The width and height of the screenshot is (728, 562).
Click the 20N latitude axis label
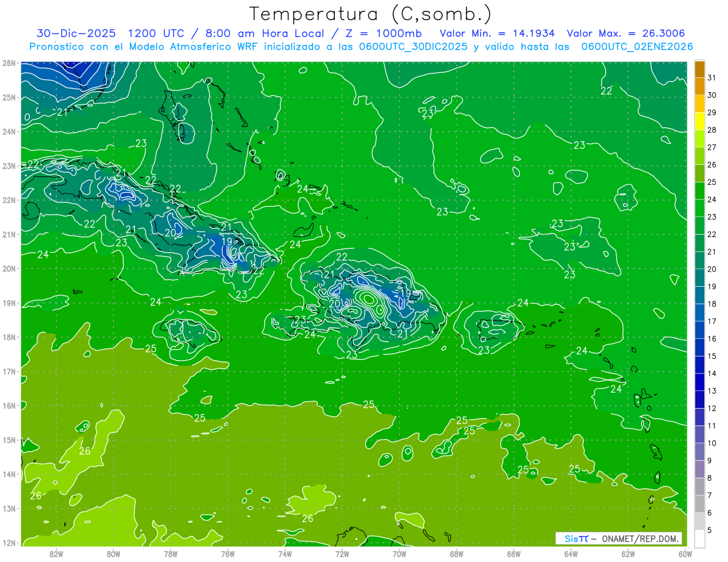click(9, 269)
